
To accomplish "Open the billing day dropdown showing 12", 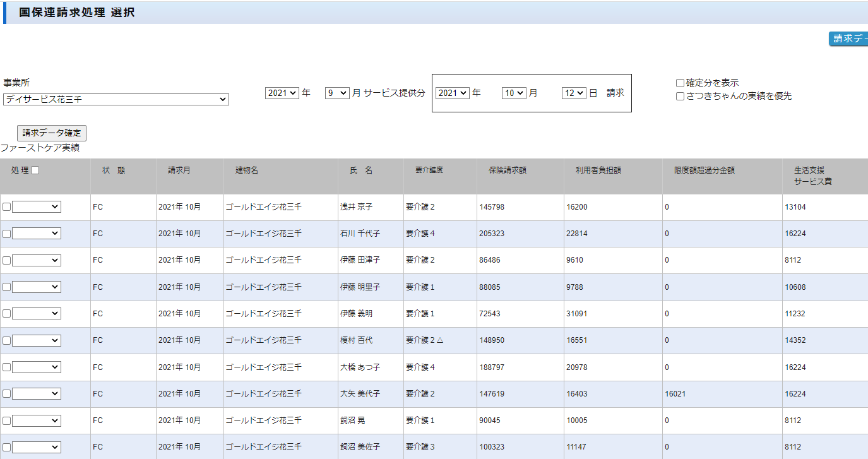I will 574,93.
